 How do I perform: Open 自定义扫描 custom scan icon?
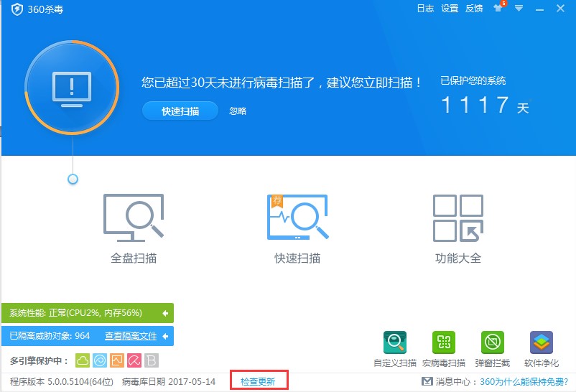[x=395, y=342]
